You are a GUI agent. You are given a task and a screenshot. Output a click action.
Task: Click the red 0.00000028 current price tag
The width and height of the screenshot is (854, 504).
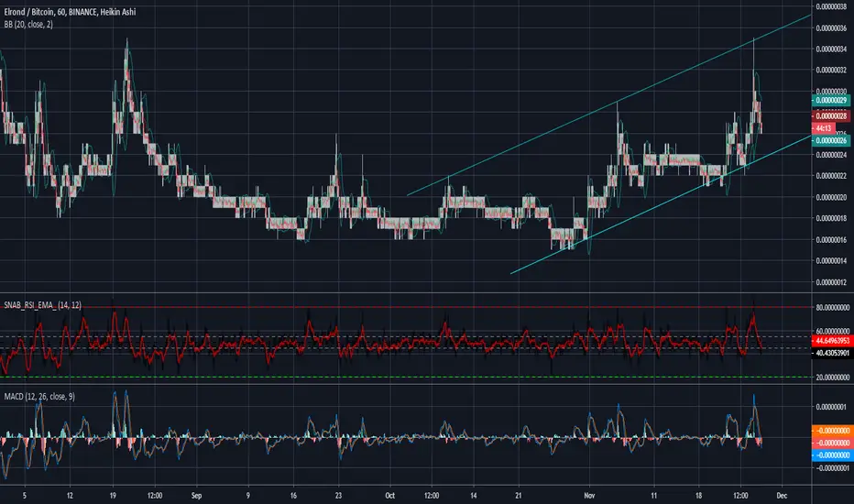(x=830, y=116)
